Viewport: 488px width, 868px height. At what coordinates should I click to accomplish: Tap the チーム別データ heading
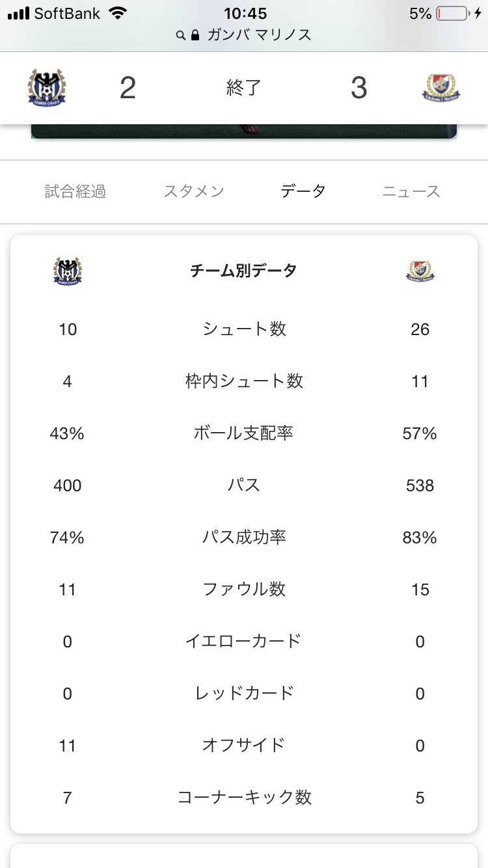[x=243, y=271]
